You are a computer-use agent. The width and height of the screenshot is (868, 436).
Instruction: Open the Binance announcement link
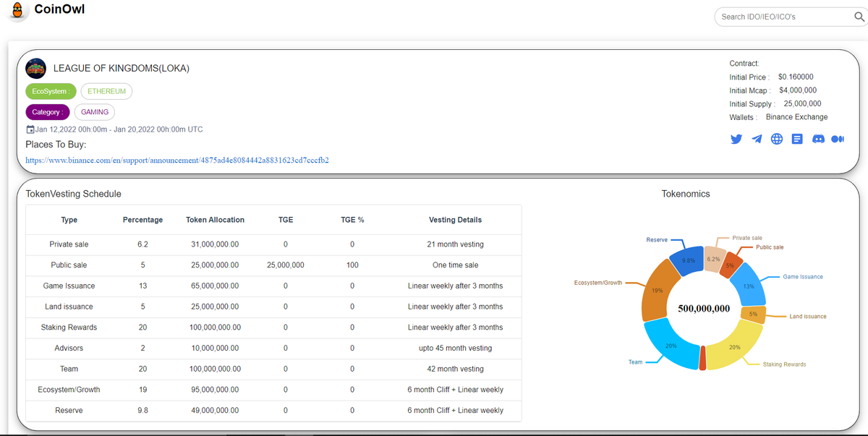point(177,160)
